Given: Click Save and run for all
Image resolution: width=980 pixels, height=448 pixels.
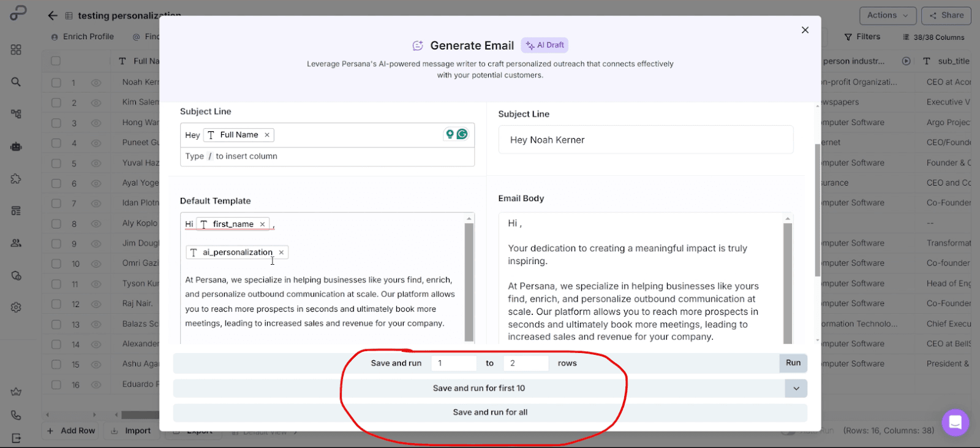Looking at the screenshot, I should 490,412.
